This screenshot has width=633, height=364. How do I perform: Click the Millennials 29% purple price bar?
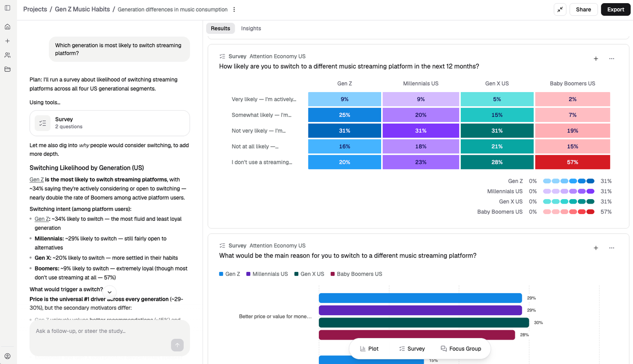coord(420,310)
